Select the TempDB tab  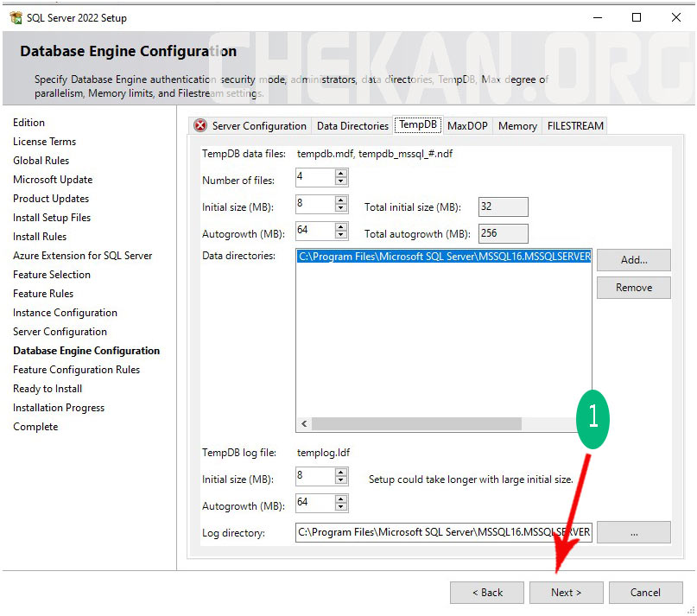(x=418, y=124)
